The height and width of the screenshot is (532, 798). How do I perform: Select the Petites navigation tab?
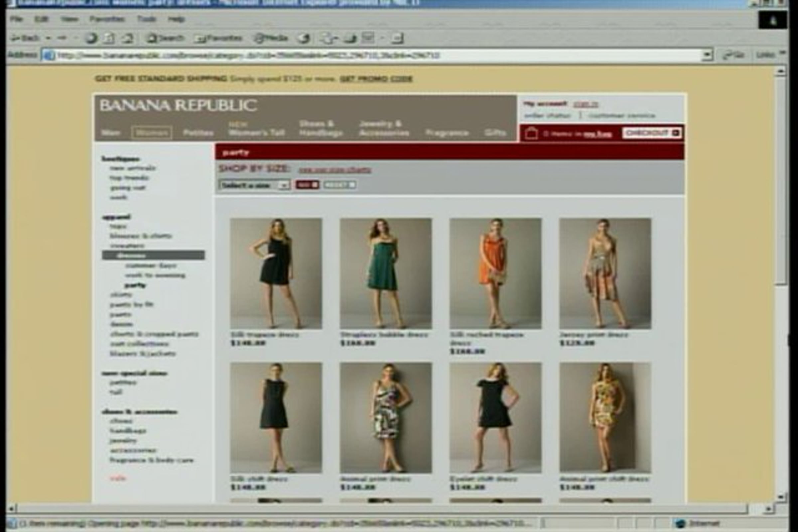point(198,133)
